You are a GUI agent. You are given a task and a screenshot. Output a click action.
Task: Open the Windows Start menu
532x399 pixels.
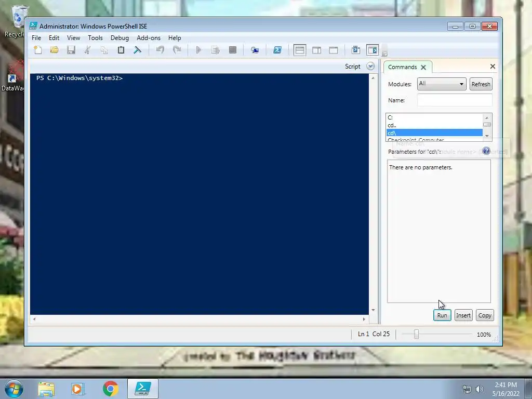click(x=14, y=389)
